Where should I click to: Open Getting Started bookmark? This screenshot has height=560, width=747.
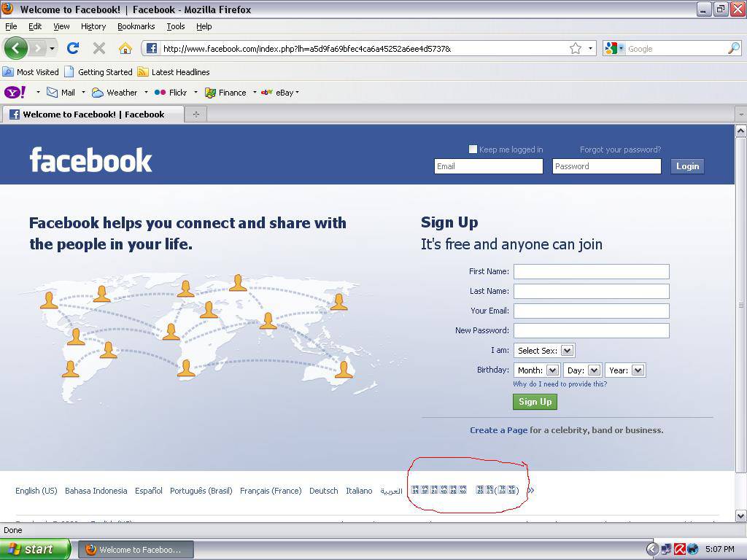point(98,72)
